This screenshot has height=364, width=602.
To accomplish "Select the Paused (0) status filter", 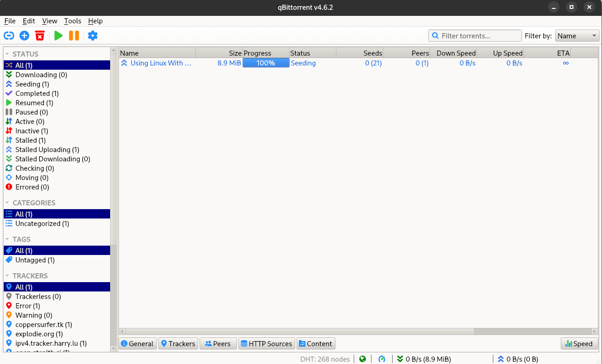I will 57,112.
